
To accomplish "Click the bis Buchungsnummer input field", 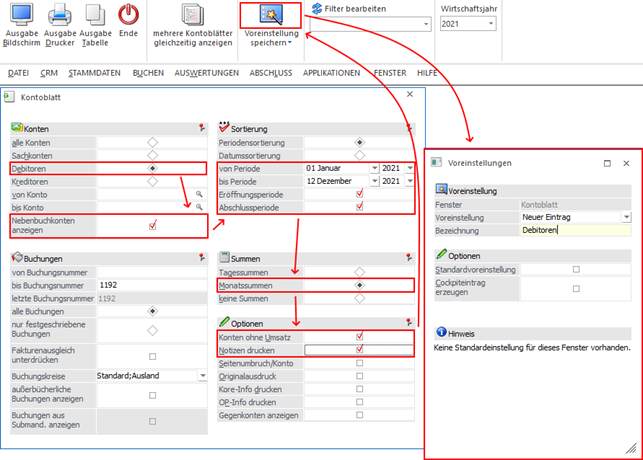I will point(150,285).
